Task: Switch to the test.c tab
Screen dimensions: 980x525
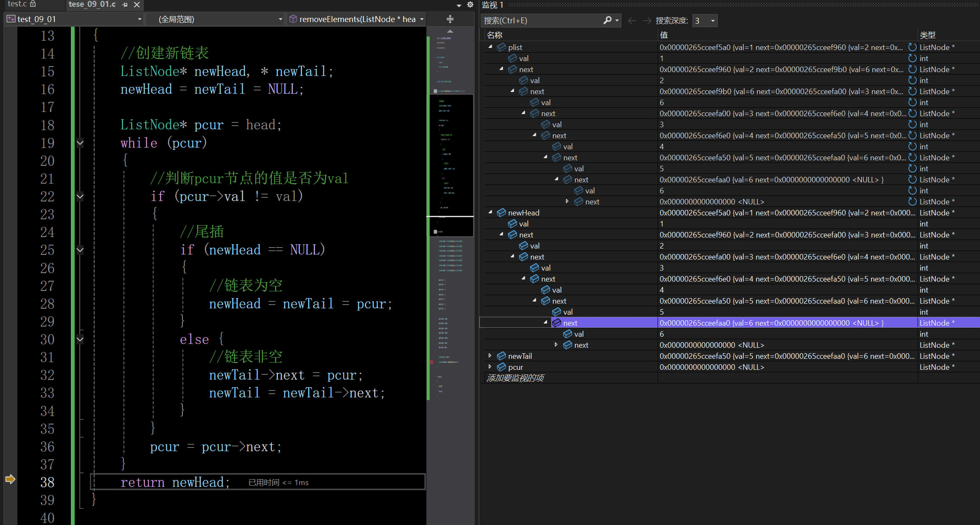Action: tap(18, 4)
